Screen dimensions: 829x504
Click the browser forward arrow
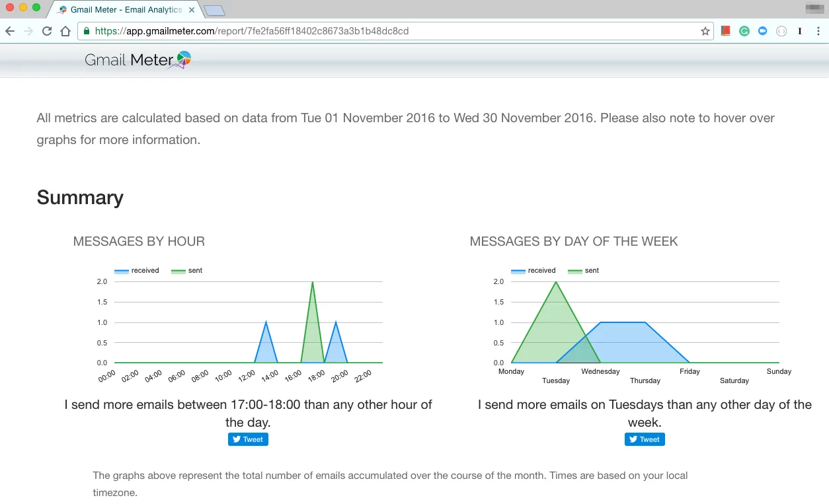[x=28, y=31]
